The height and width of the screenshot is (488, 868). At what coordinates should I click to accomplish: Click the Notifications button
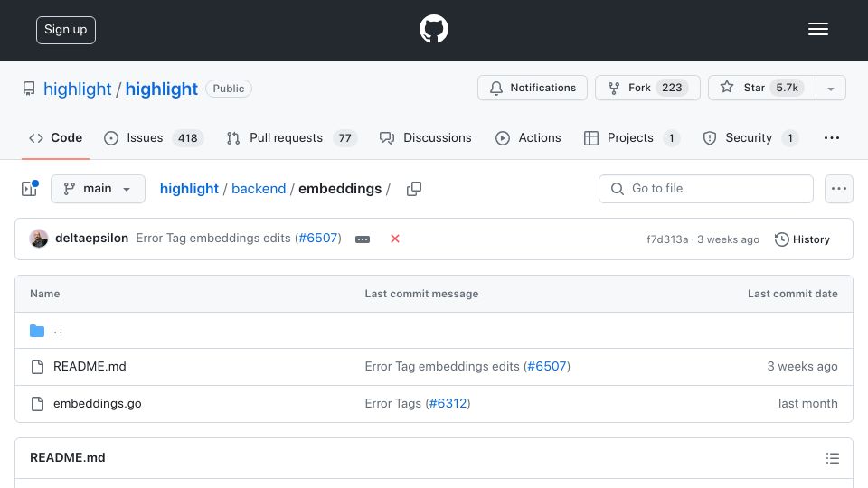tap(532, 88)
